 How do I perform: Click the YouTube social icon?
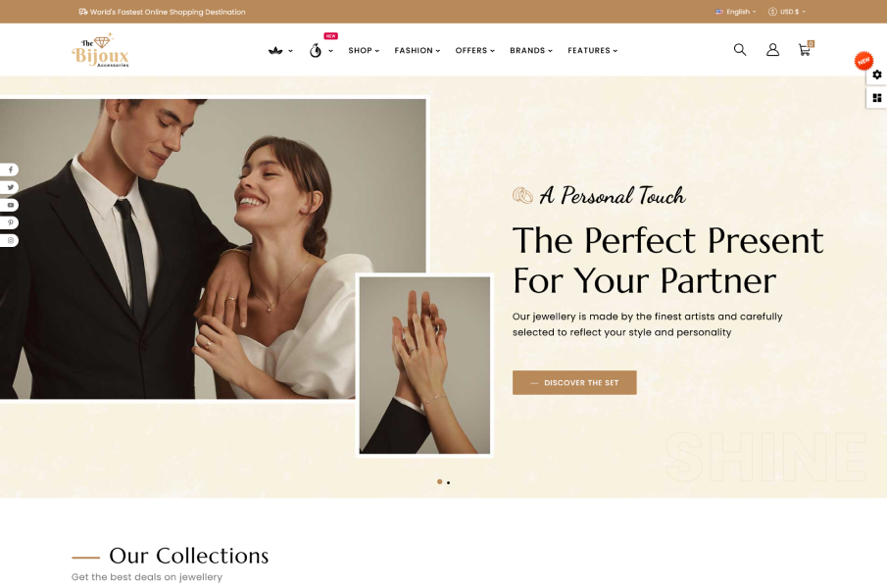pyautogui.click(x=10, y=205)
